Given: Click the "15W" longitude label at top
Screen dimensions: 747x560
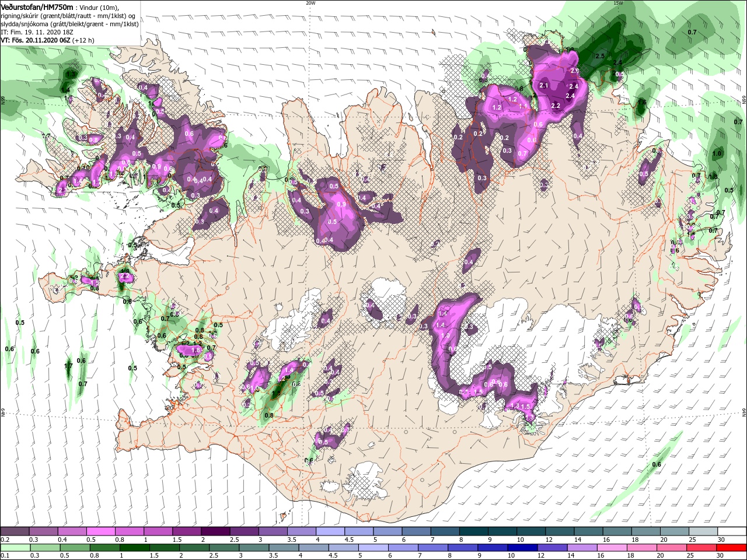Looking at the screenshot, I should coord(619,3).
